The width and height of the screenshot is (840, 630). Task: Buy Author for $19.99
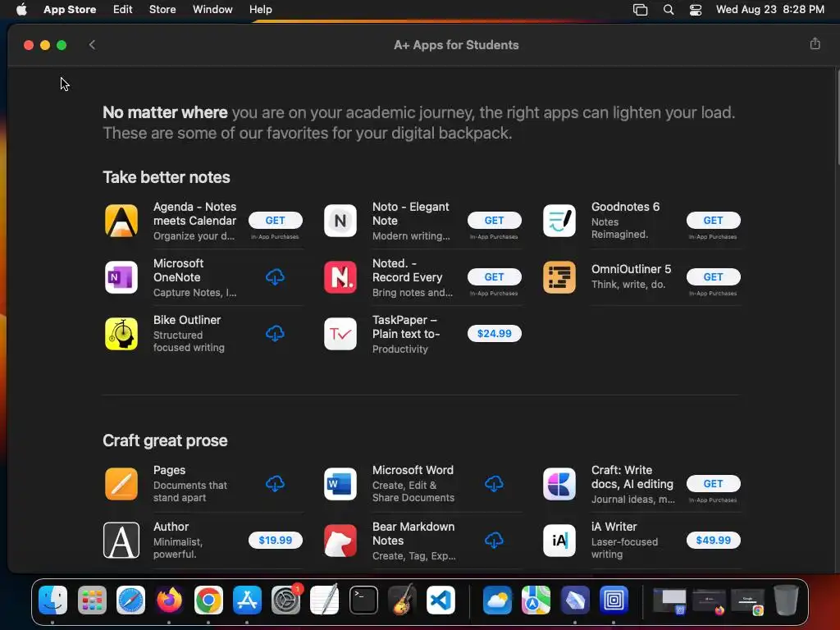276,540
